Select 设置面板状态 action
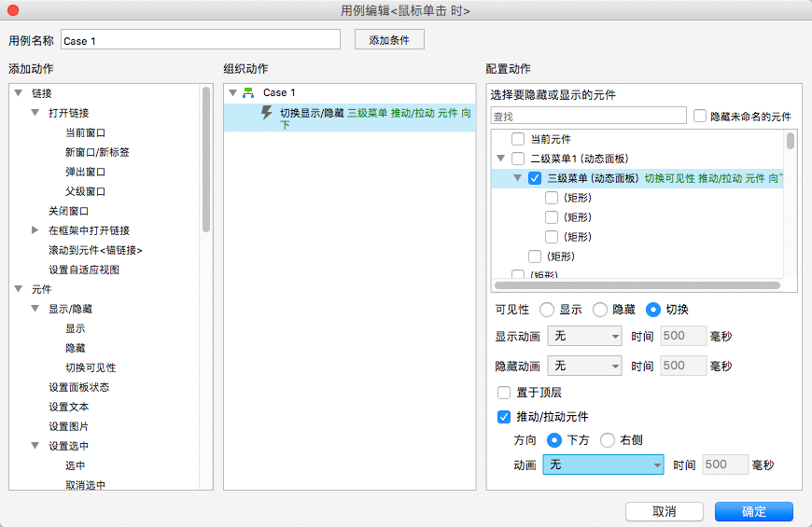 pos(78,387)
